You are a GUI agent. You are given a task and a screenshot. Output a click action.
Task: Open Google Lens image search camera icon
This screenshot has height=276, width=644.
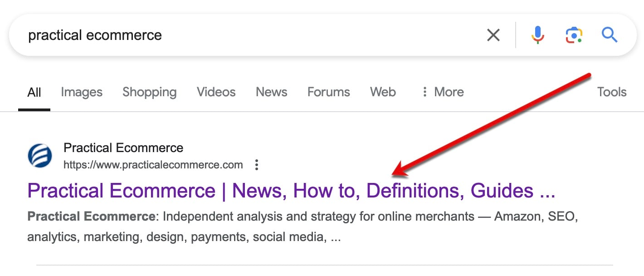(x=574, y=35)
